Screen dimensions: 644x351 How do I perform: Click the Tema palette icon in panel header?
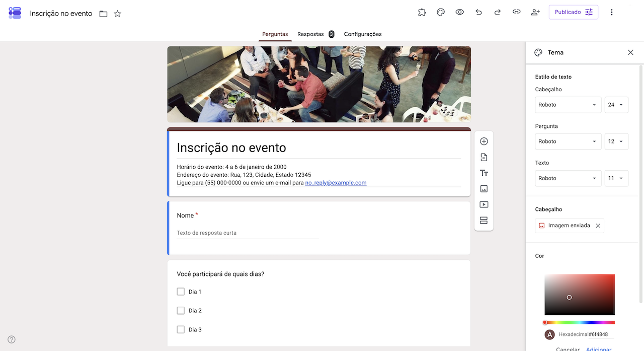(x=538, y=52)
